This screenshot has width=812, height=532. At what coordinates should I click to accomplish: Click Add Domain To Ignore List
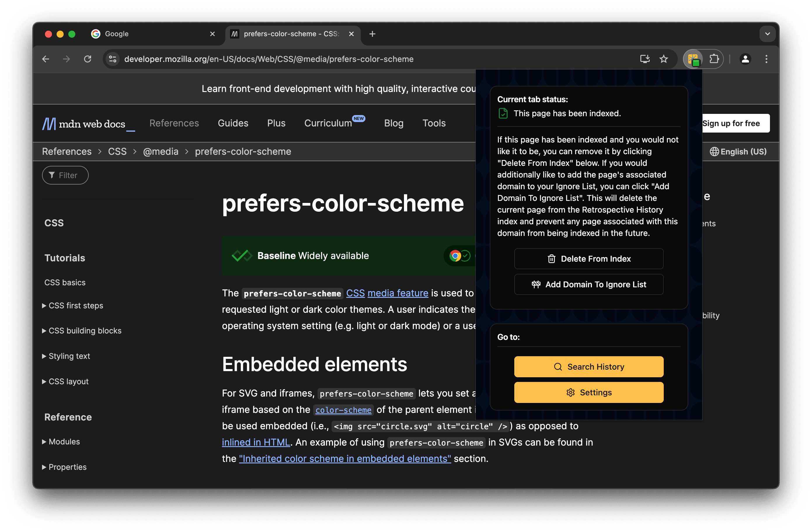[588, 284]
